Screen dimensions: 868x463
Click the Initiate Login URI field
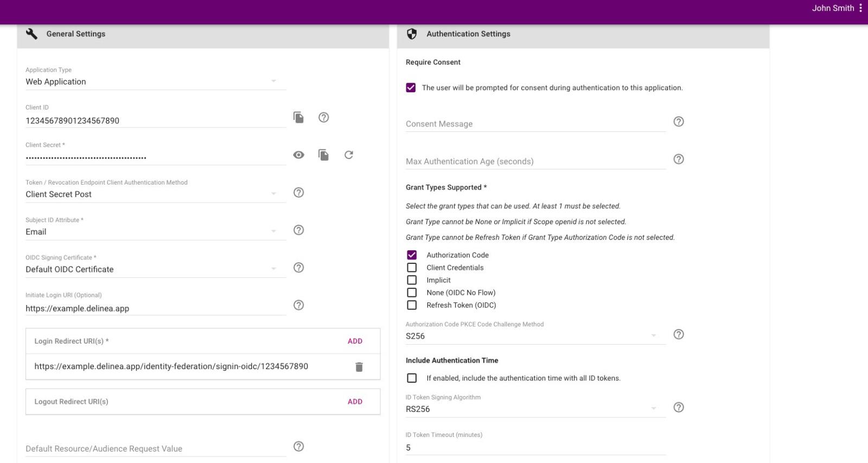155,308
